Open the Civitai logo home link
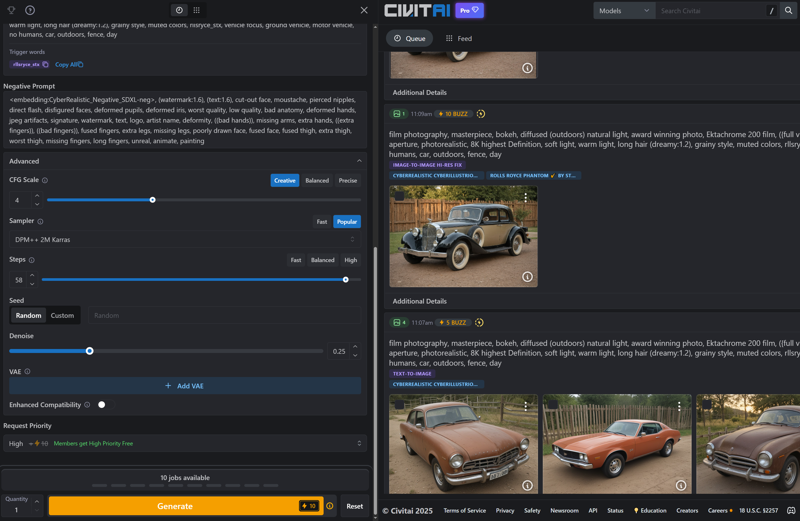Image resolution: width=800 pixels, height=521 pixels. coord(417,10)
